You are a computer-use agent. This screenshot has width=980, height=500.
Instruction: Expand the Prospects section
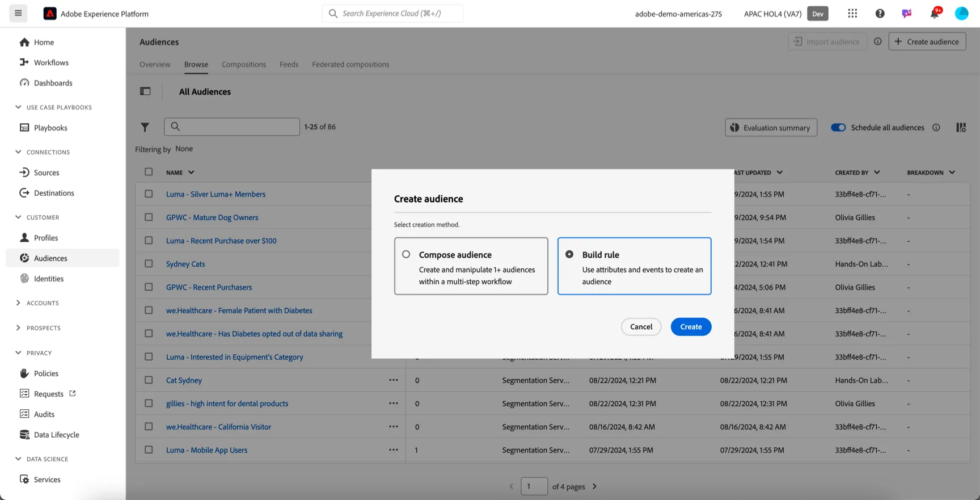tap(18, 328)
